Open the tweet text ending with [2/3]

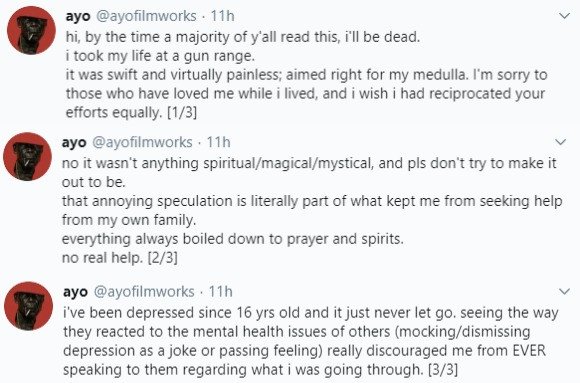coord(312,210)
